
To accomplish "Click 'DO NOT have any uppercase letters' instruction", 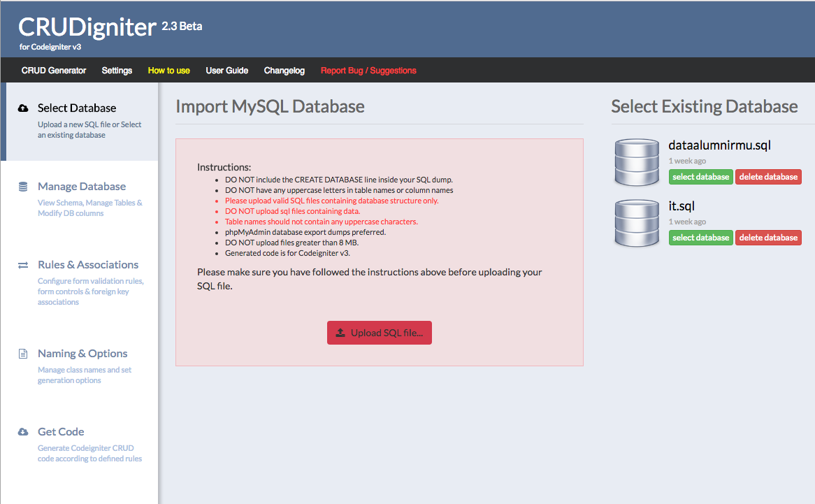I will pos(339,190).
